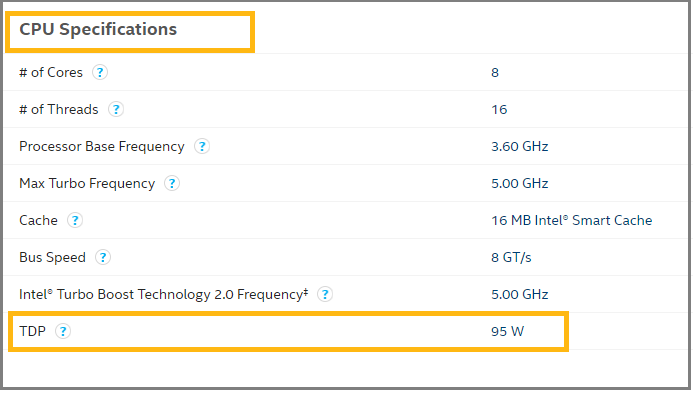Click the help icon beside # of Cores
Screen dimensions: 693x394
100,72
